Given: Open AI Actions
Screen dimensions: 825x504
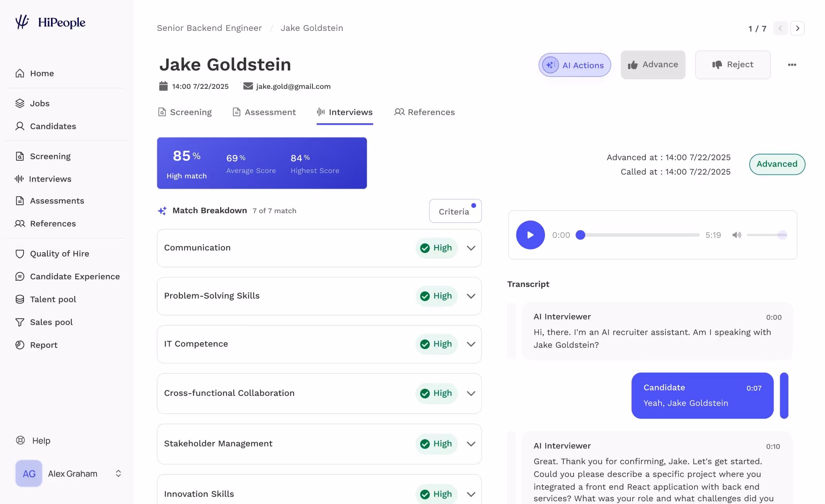Looking at the screenshot, I should [x=574, y=65].
